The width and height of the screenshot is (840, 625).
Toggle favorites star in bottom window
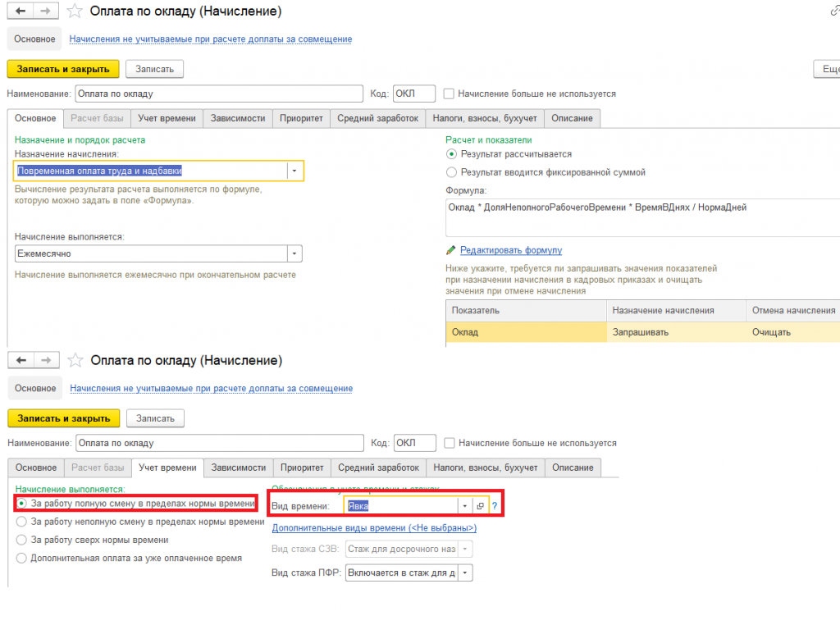75,360
